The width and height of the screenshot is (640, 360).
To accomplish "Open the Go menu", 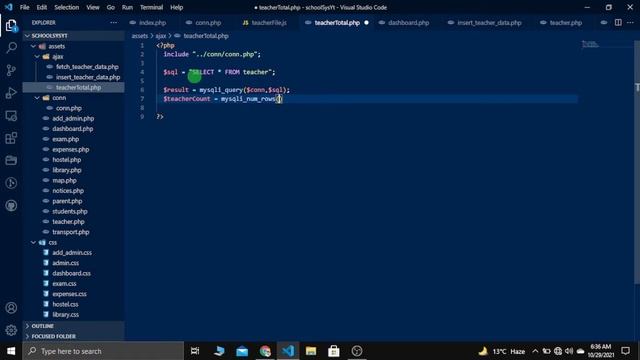I will pyautogui.click(x=111, y=7).
